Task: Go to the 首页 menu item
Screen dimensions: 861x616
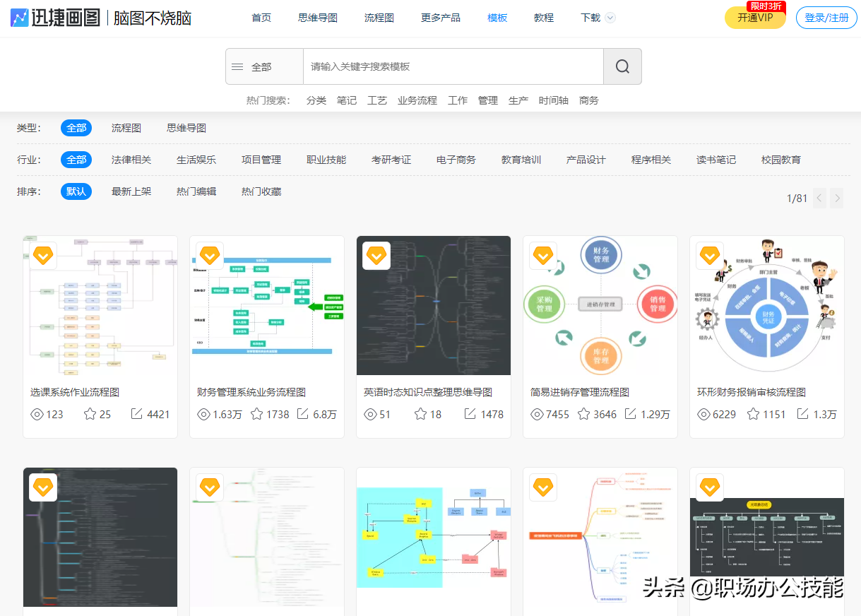Action: [260, 18]
